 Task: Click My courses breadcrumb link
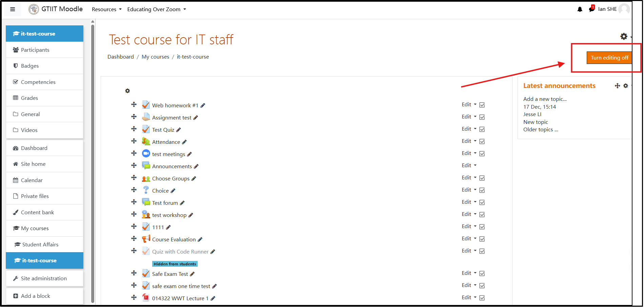pos(155,57)
